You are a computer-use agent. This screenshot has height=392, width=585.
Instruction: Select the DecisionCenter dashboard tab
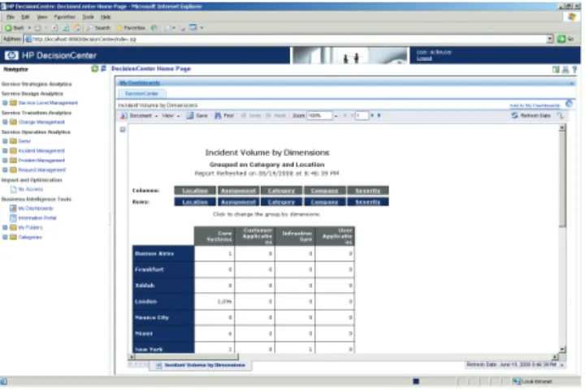click(141, 93)
